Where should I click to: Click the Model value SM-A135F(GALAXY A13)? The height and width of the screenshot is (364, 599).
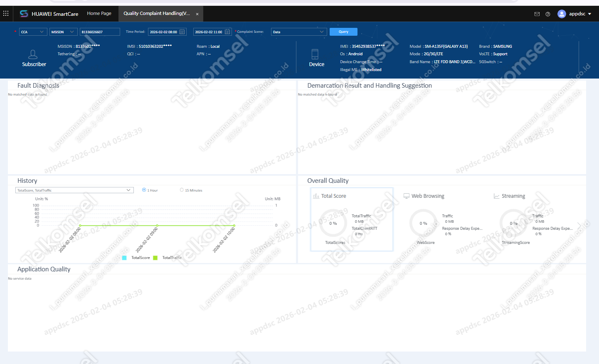pos(446,47)
